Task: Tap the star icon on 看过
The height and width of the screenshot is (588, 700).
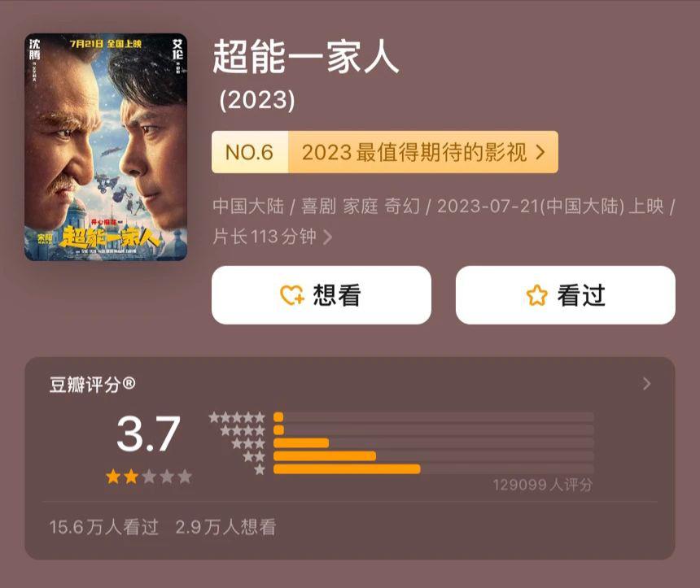Action: [x=536, y=295]
